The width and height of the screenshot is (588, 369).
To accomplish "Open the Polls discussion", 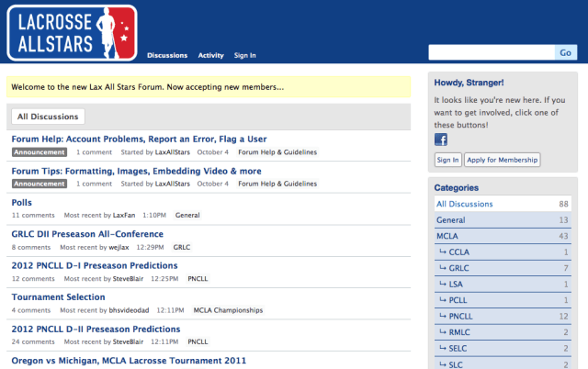I will pos(22,203).
